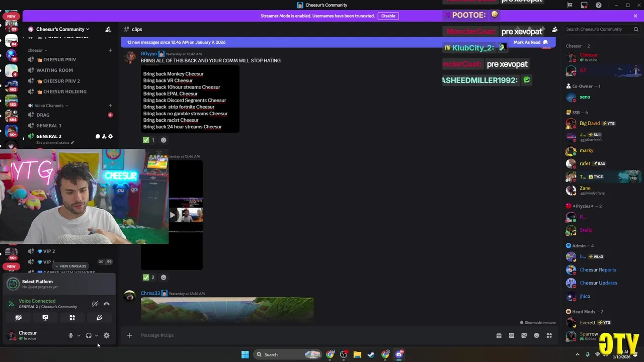Viewport: 644px width, 362px height.
Task: Click the invite members icon beside server name
Action: [x=108, y=29]
